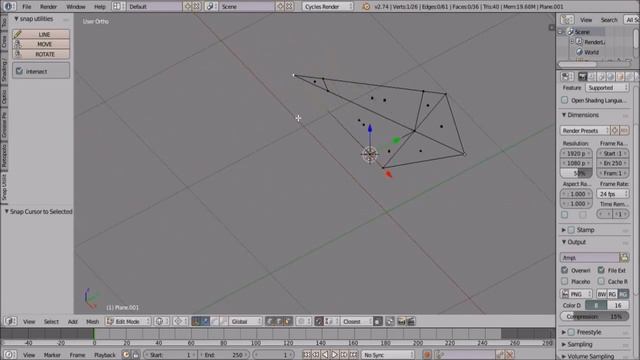The image size is (640, 360).
Task: Select the BW color mode
Action: pyautogui.click(x=602, y=294)
